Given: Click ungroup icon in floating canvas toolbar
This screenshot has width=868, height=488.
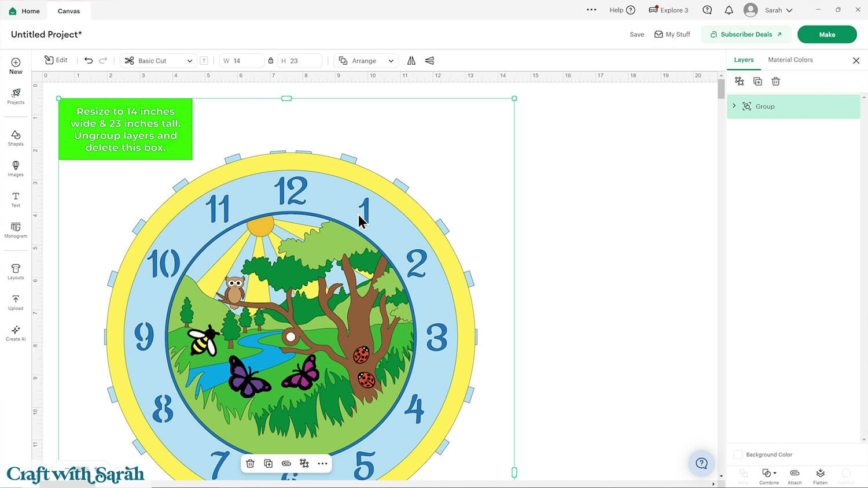Looking at the screenshot, I should pos(304,463).
